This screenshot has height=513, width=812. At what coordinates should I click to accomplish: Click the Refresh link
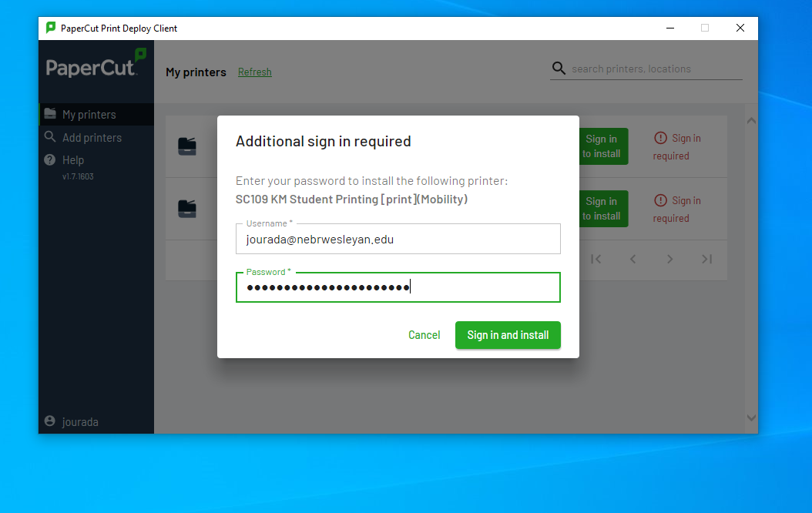click(255, 72)
